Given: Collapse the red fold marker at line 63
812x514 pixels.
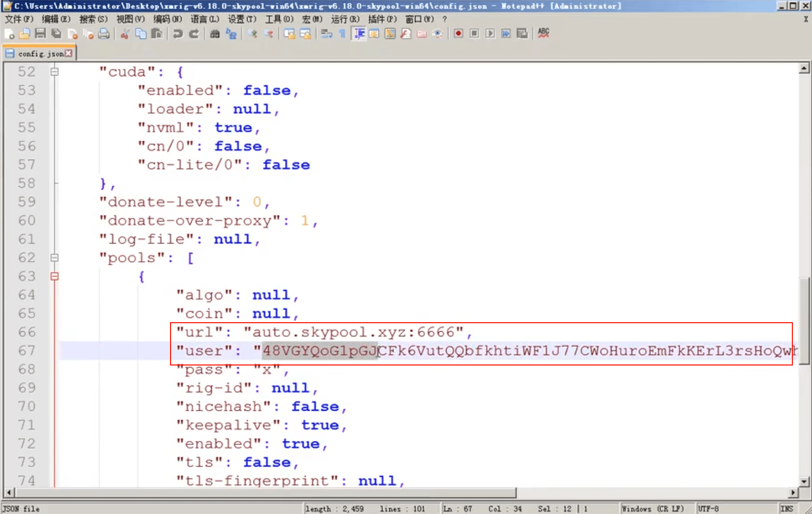Looking at the screenshot, I should point(54,276).
